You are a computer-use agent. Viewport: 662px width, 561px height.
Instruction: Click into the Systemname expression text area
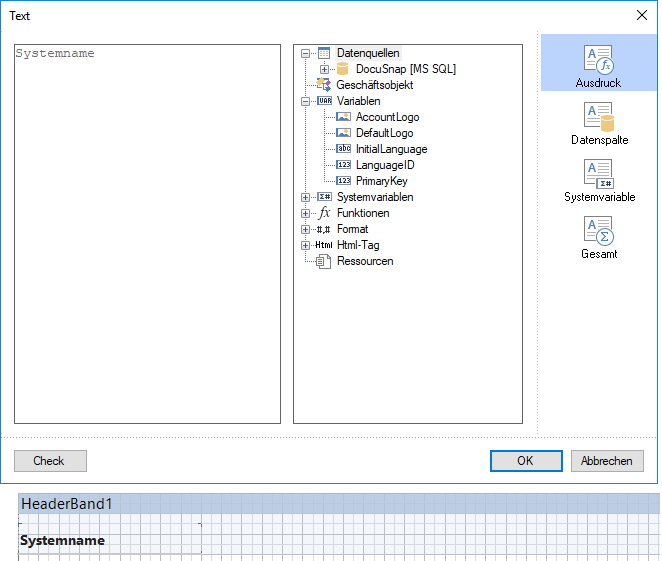coord(147,234)
